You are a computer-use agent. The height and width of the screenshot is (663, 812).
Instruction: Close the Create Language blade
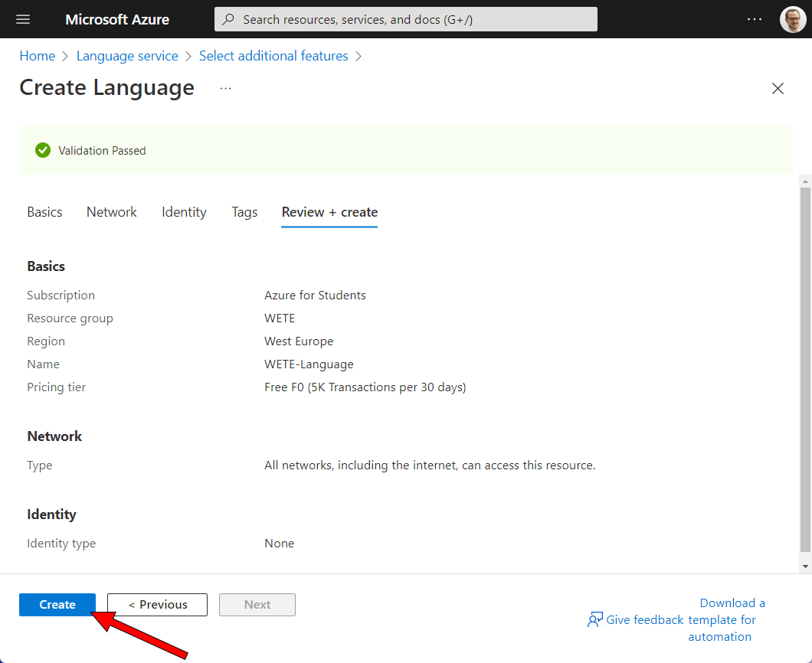pyautogui.click(x=778, y=89)
